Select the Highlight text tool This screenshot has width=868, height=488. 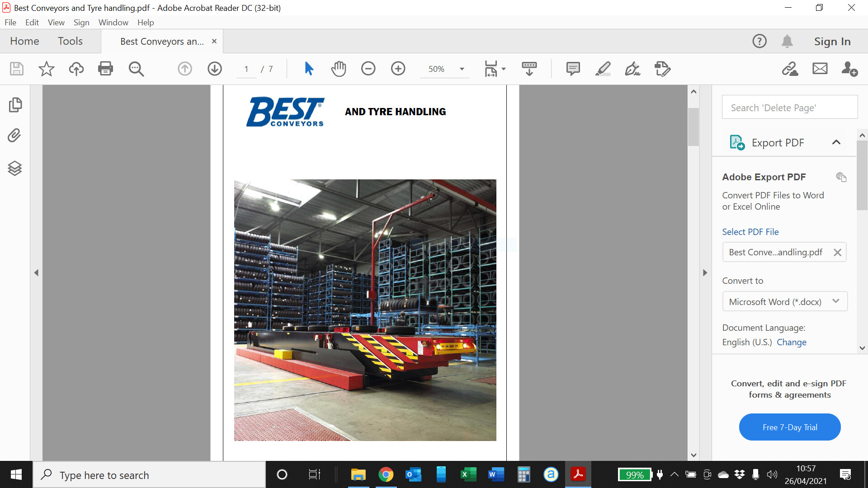[x=603, y=69]
